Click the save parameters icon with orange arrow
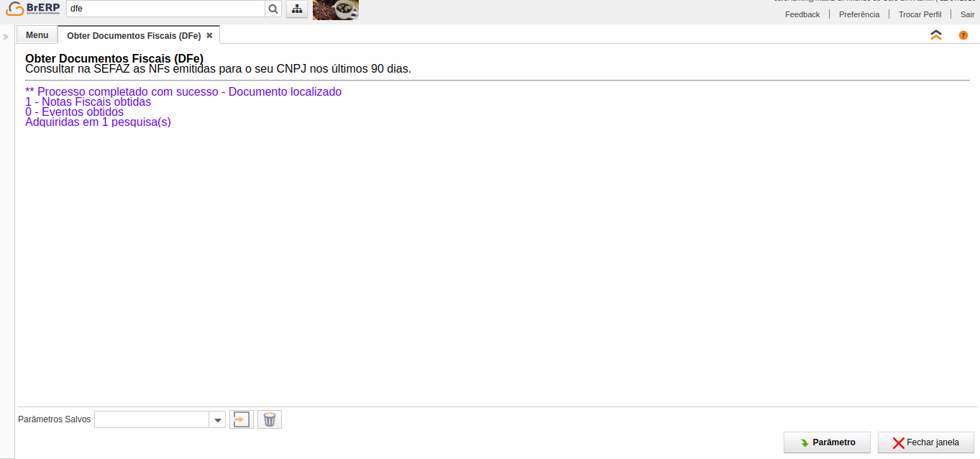Screen dimensions: 980x459 pos(242,419)
